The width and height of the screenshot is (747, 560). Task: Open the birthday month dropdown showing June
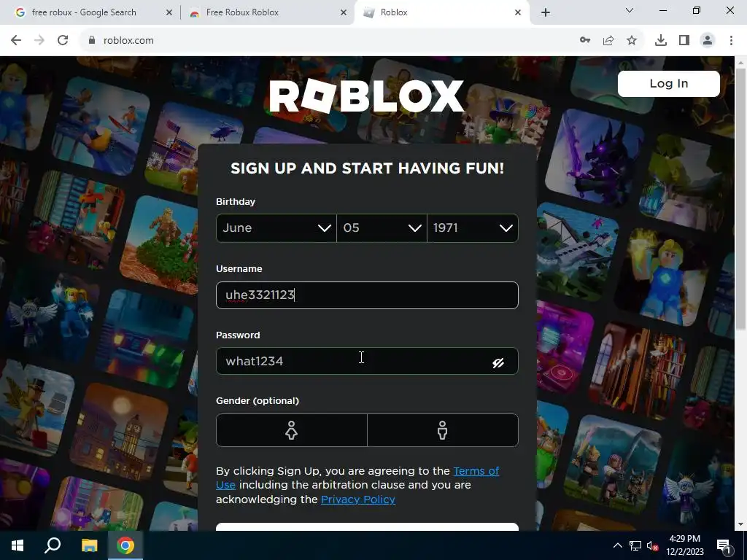[x=276, y=228]
